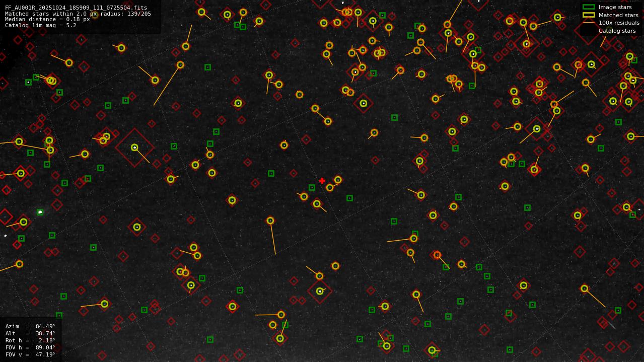Click the 'Catalog lim mag = 5.2' text
Screen dimensions: 644x362
(x=41, y=25)
